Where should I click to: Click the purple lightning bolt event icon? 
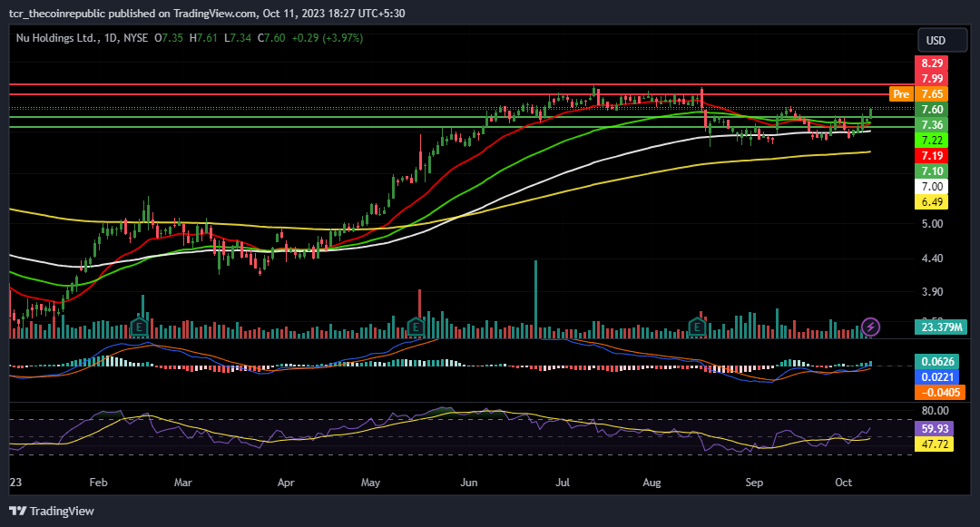coord(870,327)
